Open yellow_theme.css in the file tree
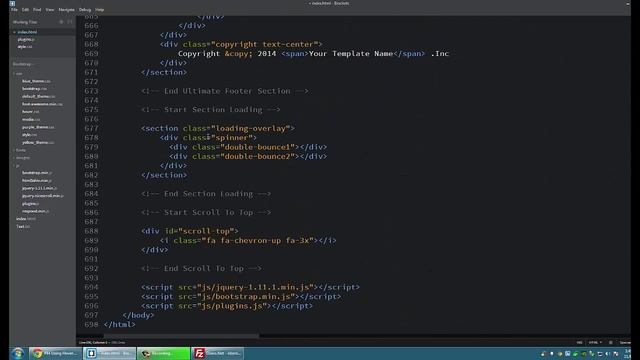 (x=38, y=142)
